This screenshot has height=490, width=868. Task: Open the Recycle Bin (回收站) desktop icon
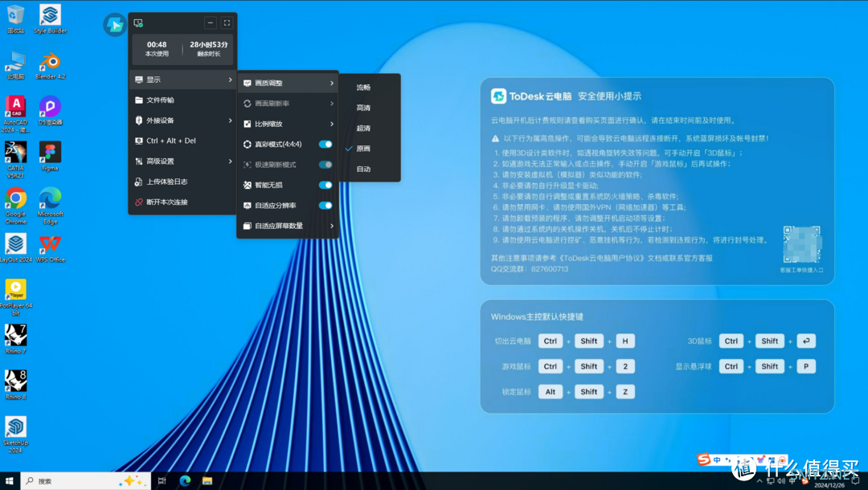click(x=15, y=19)
